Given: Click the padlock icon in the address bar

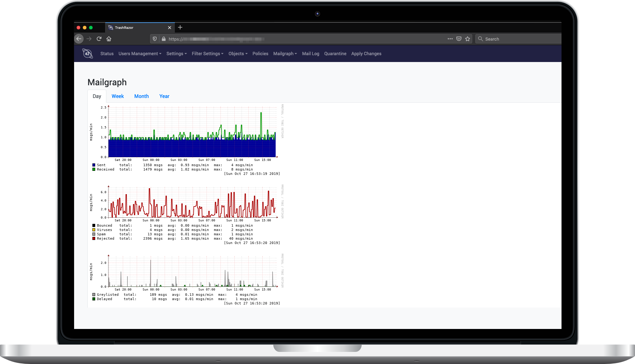Looking at the screenshot, I should click(163, 39).
